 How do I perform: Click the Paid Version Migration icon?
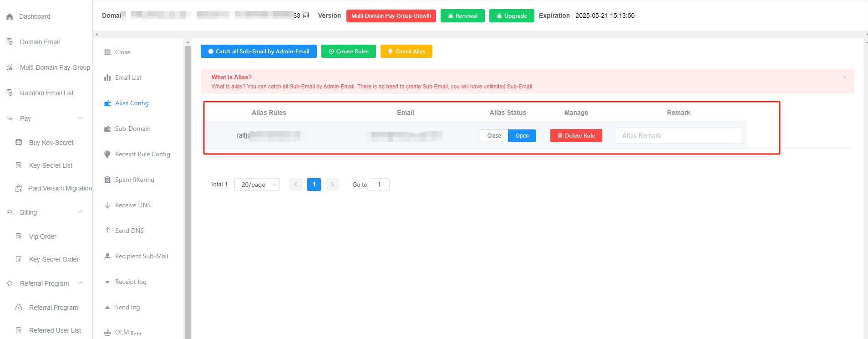point(19,188)
